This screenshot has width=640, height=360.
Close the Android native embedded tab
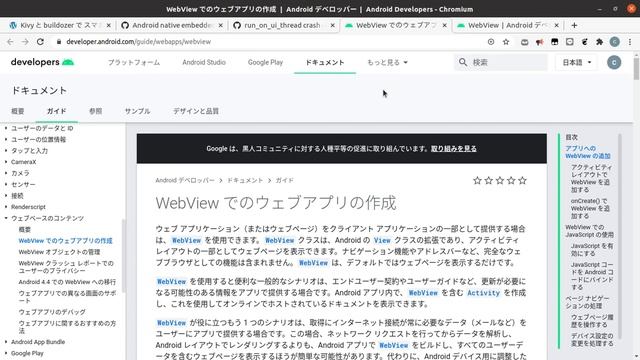click(x=220, y=25)
